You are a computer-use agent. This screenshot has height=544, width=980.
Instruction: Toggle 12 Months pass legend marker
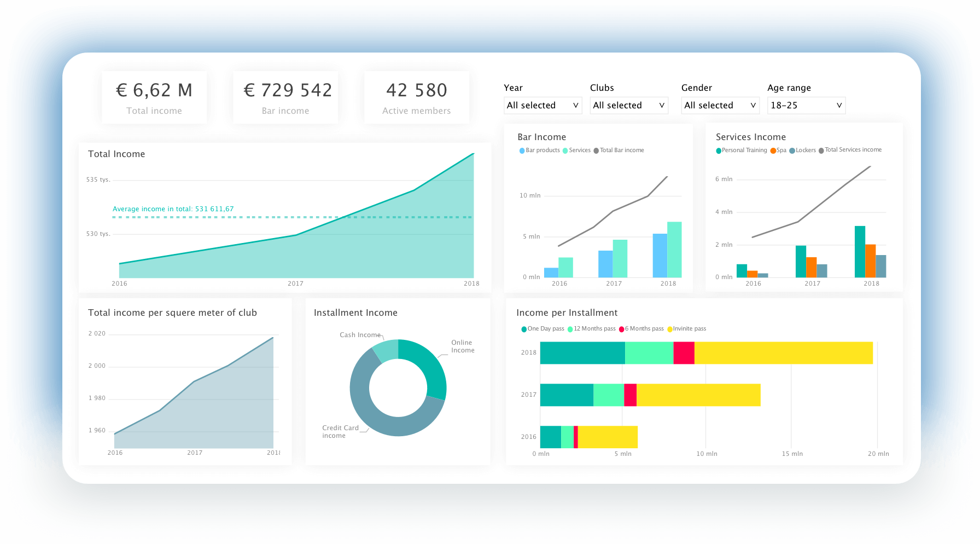[x=570, y=329]
